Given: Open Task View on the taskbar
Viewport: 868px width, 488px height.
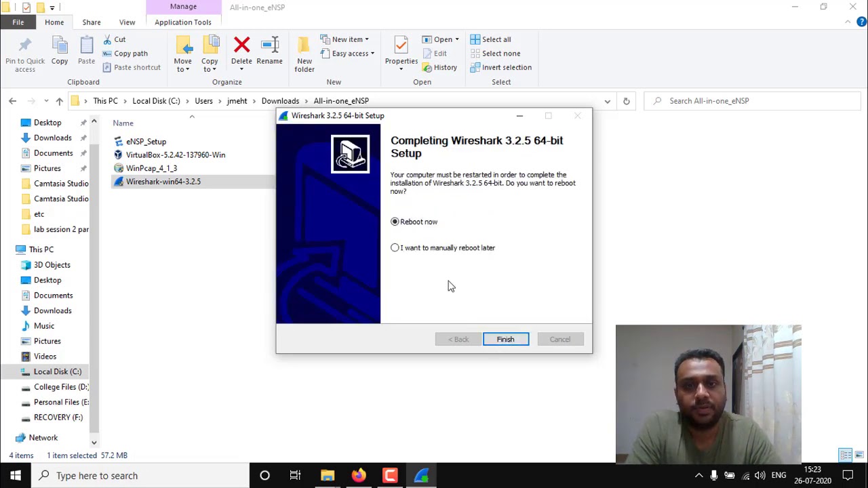Looking at the screenshot, I should click(295, 475).
